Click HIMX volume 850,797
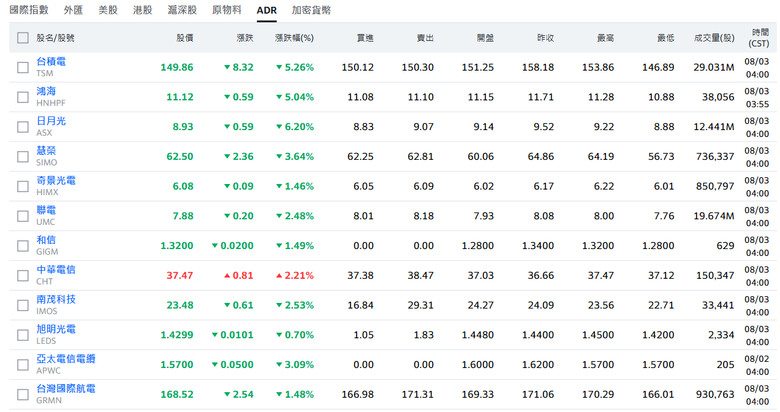Viewport: 780px width, 412px height. [715, 186]
